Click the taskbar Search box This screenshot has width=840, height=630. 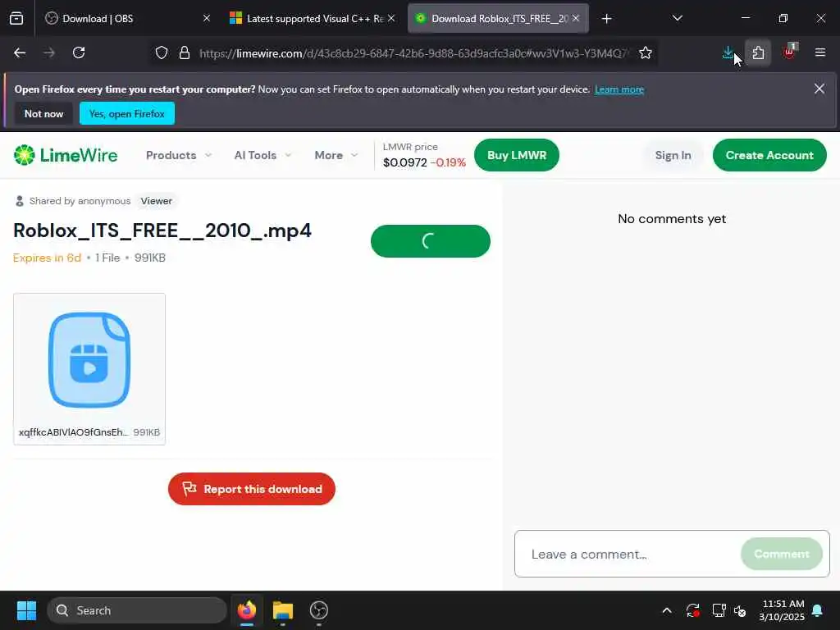pyautogui.click(x=137, y=610)
